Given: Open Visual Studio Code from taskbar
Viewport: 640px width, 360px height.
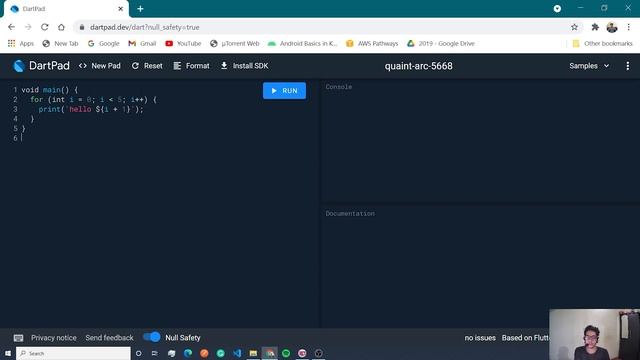Looking at the screenshot, I should (237, 353).
